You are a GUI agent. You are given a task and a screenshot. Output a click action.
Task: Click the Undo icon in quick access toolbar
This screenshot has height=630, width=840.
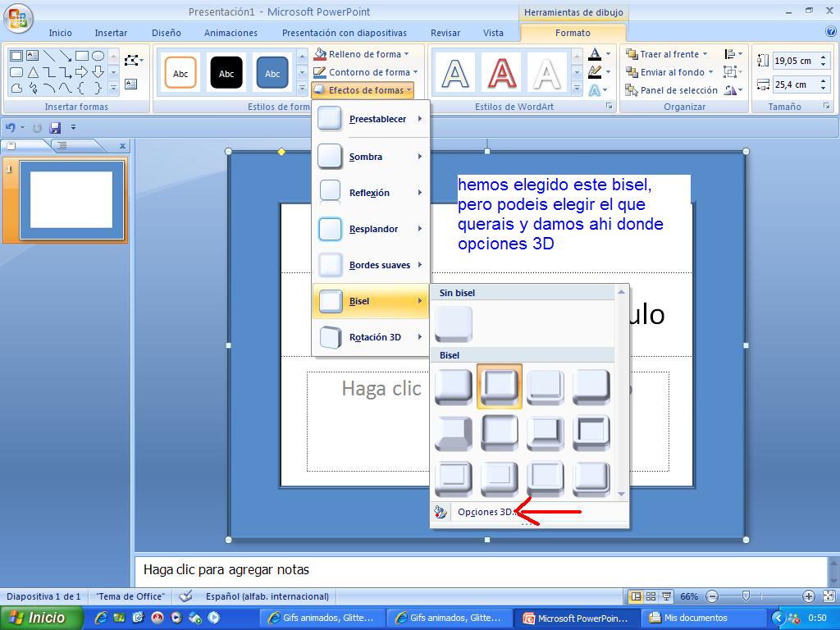click(11, 128)
